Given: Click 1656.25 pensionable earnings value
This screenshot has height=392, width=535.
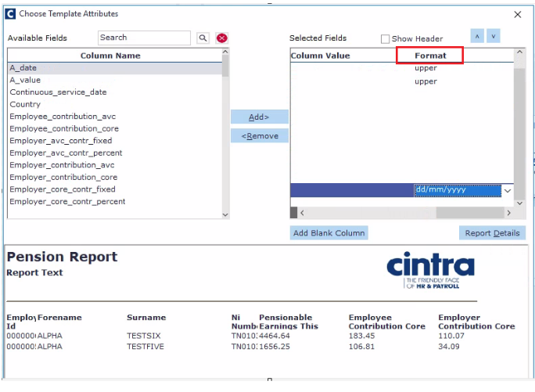Looking at the screenshot, I should coord(275,347).
